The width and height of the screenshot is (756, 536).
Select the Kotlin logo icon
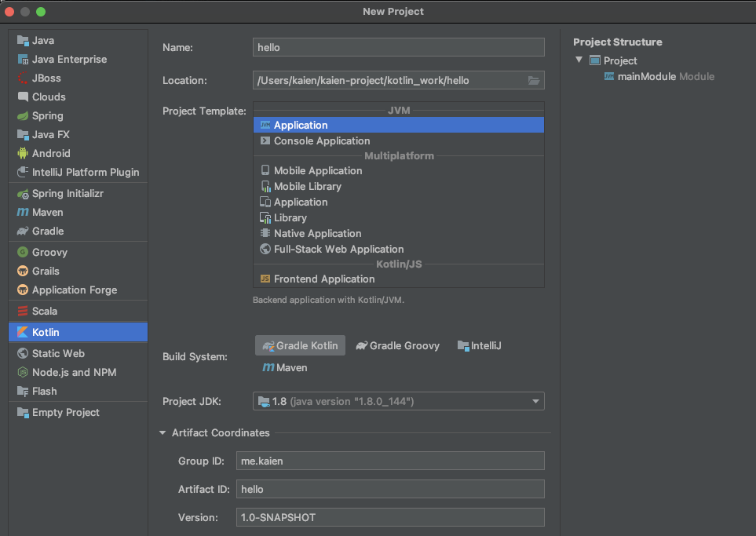click(23, 332)
